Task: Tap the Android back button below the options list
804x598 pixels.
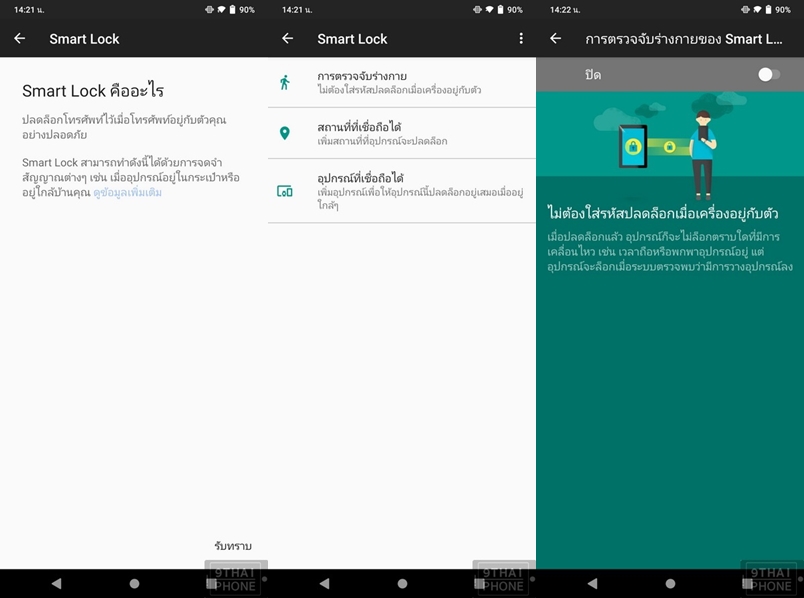Action: (x=324, y=583)
